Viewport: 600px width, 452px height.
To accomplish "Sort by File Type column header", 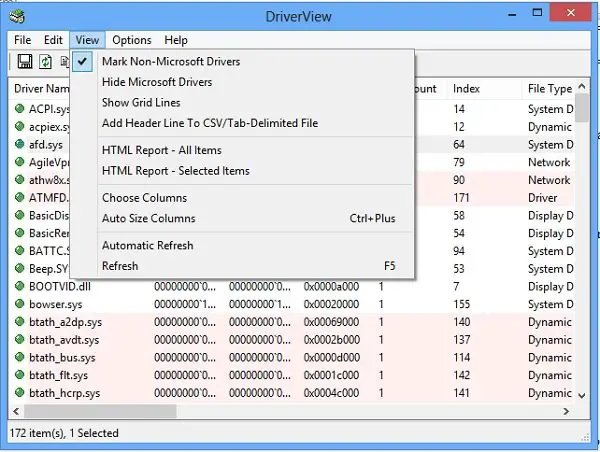I will (549, 89).
